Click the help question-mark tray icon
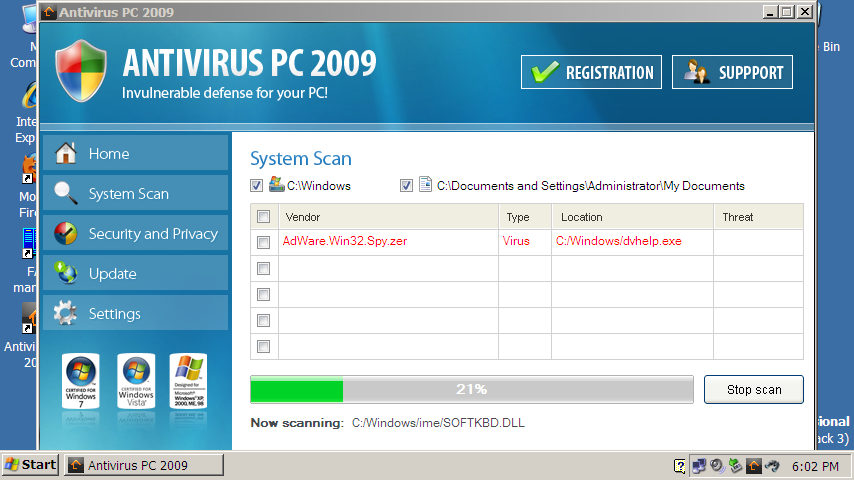This screenshot has height=480, width=854. [x=679, y=466]
